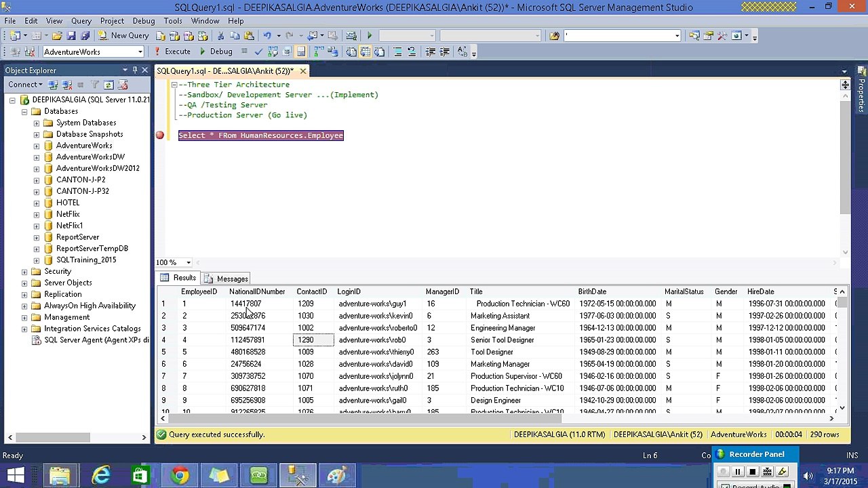Screen dimensions: 868x488
Task: Open the AdventureWorks database dropdown
Action: tap(140, 52)
